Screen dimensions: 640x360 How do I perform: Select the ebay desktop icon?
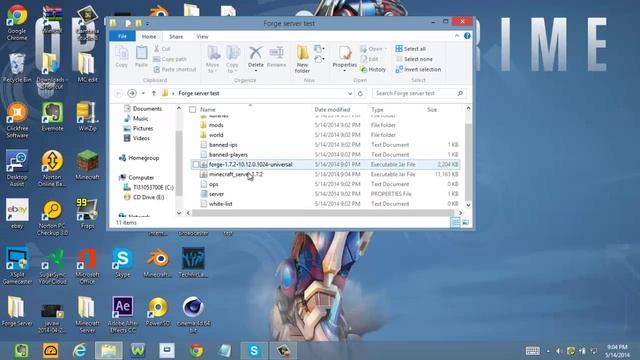point(17,213)
